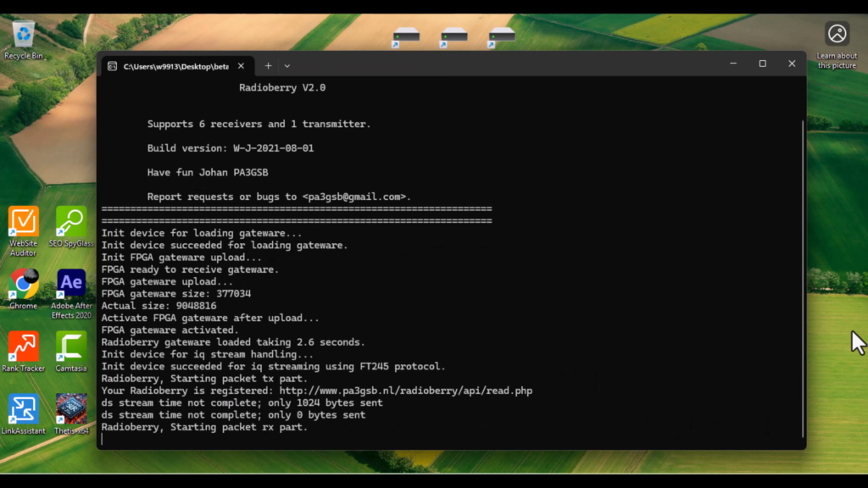The image size is (868, 488).
Task: Open the terminal tab options chevron dropdown
Action: [287, 65]
